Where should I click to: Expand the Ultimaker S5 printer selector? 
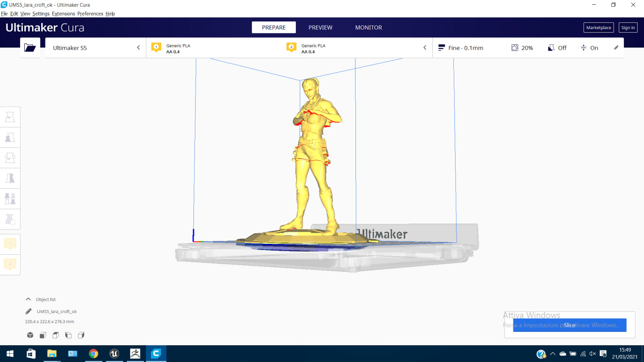(95, 48)
